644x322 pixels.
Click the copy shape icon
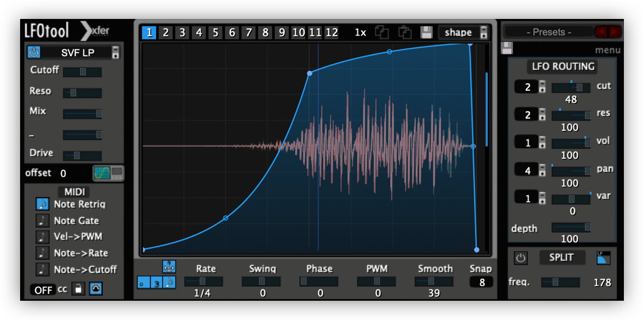coord(382,32)
